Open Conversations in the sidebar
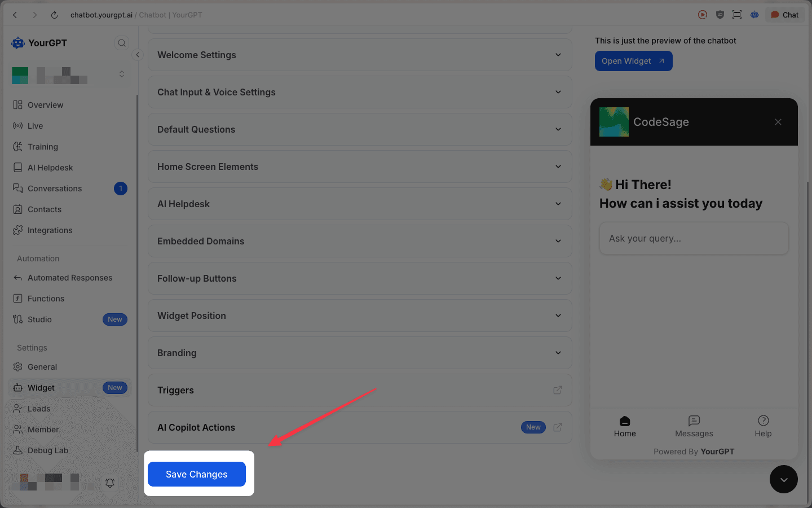This screenshot has height=508, width=812. click(x=55, y=189)
